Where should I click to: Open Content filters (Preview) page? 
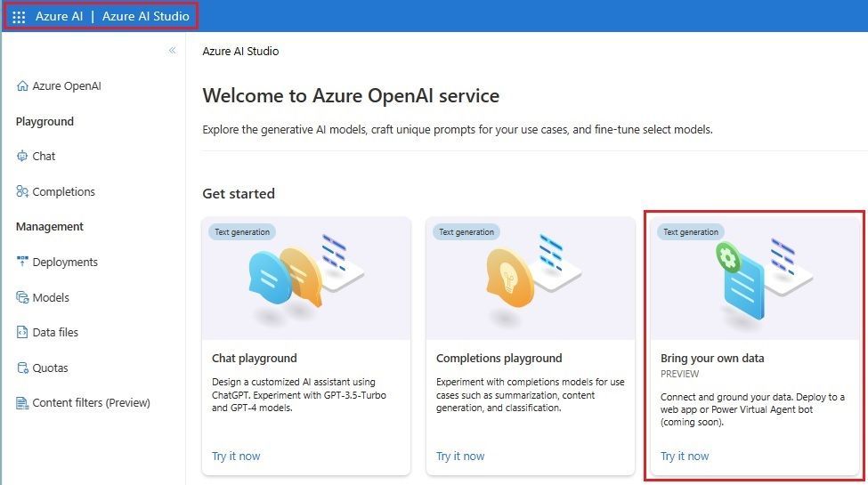coord(91,403)
